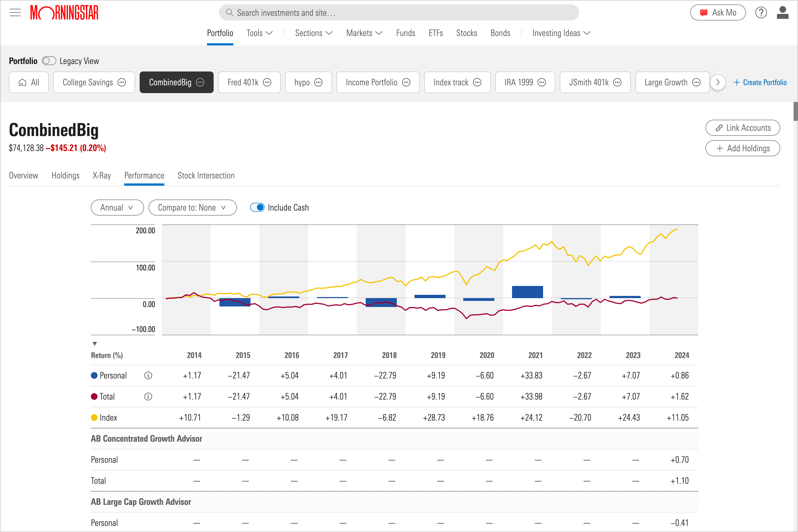
Task: Open options icon for IRA 1999
Action: [542, 83]
